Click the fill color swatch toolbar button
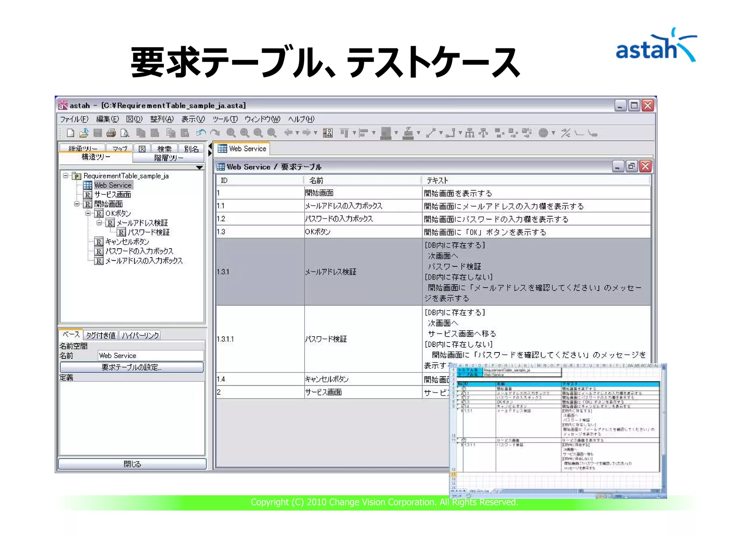This screenshot has width=756, height=535. (x=386, y=133)
